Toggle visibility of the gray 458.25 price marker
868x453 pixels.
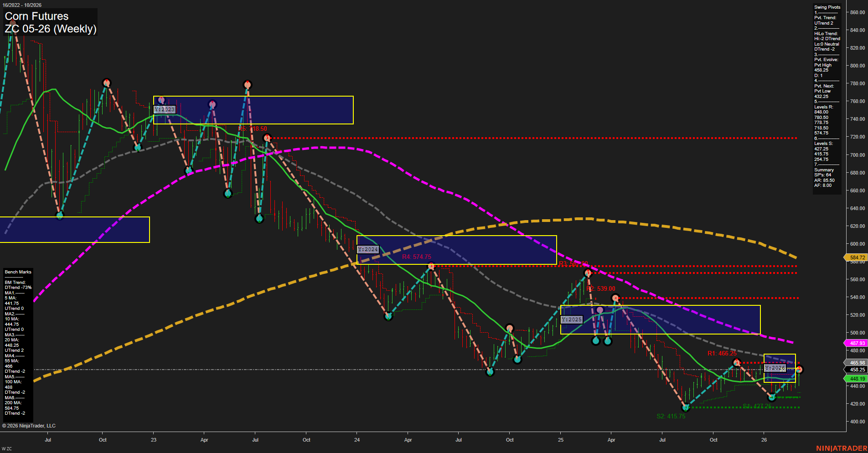pyautogui.click(x=856, y=370)
